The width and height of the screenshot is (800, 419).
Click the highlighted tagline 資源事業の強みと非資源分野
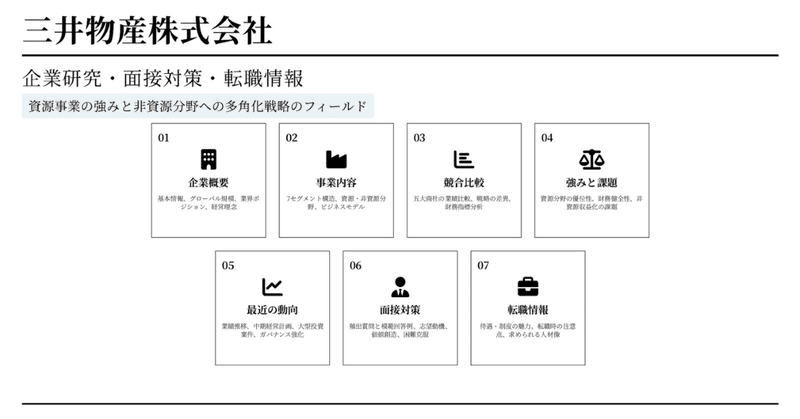coord(197,106)
